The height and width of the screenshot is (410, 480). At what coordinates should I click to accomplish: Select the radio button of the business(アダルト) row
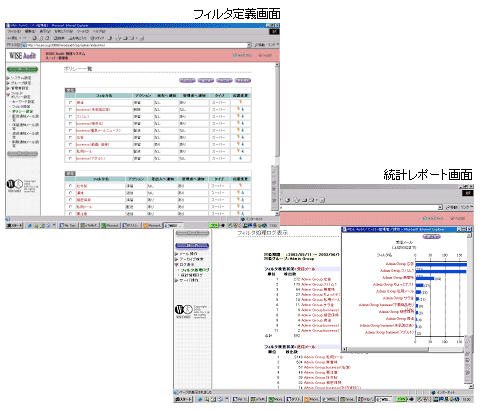(x=70, y=158)
